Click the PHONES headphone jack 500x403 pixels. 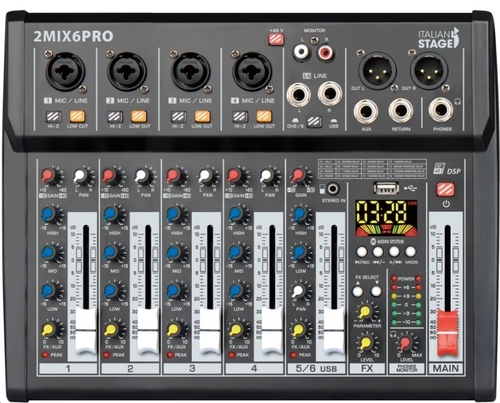pyautogui.click(x=441, y=110)
